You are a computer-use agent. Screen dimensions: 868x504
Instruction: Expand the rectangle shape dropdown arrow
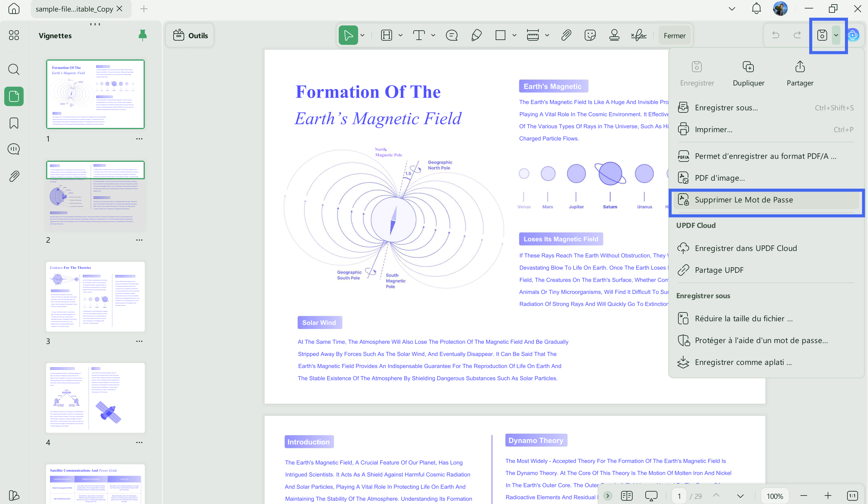click(514, 35)
